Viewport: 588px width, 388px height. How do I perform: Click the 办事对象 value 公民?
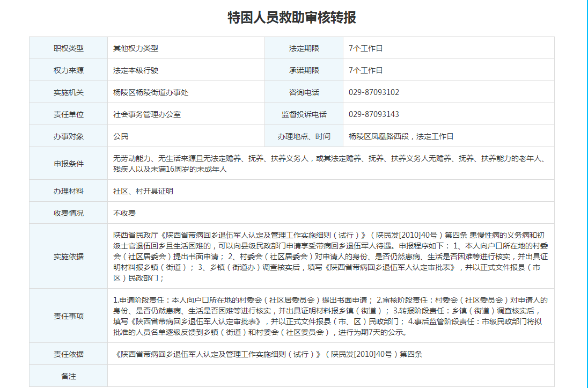tap(121, 136)
